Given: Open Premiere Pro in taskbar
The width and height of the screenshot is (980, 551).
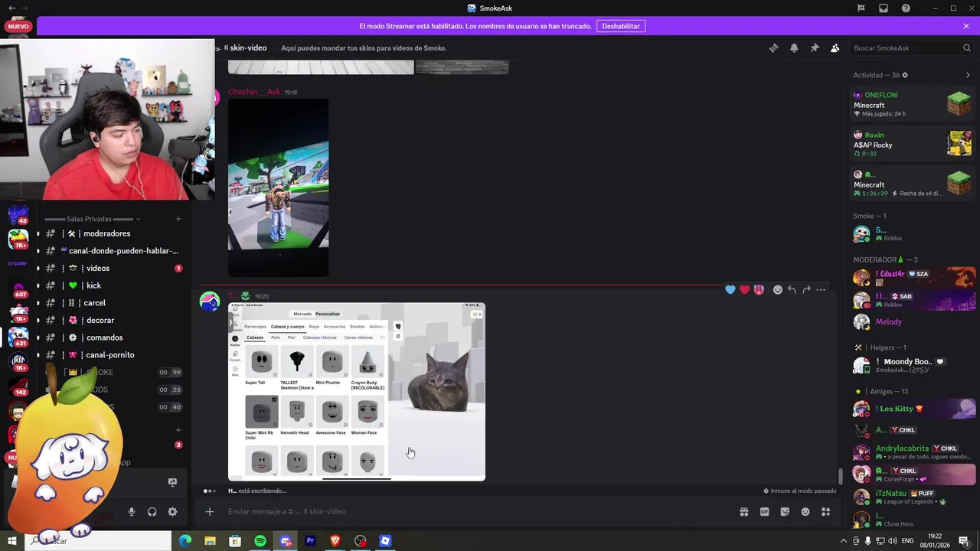Looking at the screenshot, I should click(310, 541).
